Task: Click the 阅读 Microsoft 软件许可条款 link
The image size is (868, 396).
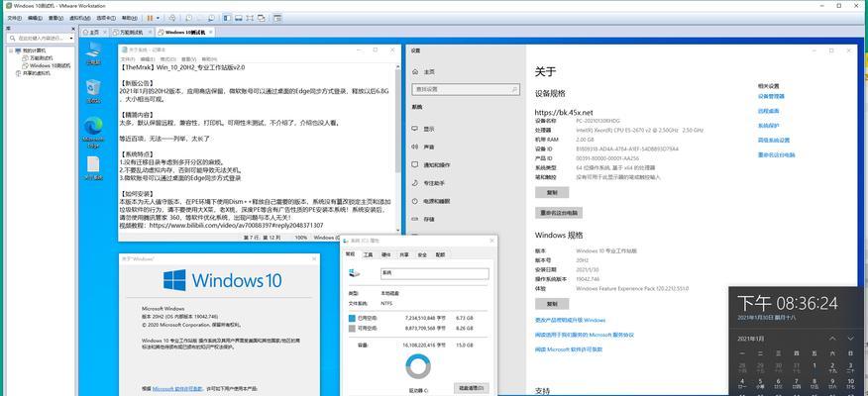Action: tap(569, 349)
